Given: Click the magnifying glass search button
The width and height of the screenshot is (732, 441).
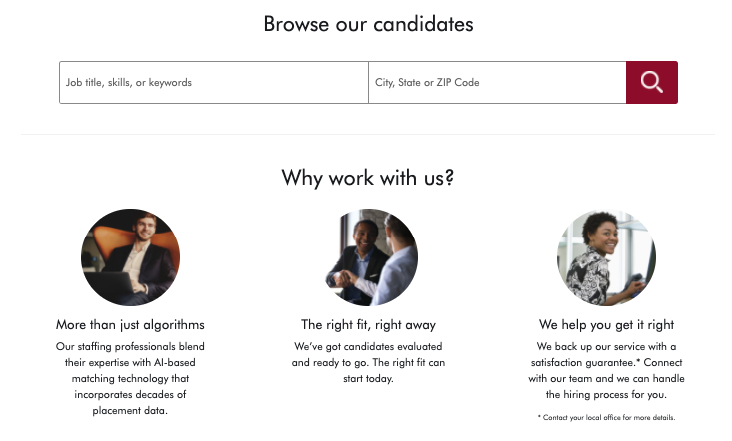Looking at the screenshot, I should coord(652,83).
